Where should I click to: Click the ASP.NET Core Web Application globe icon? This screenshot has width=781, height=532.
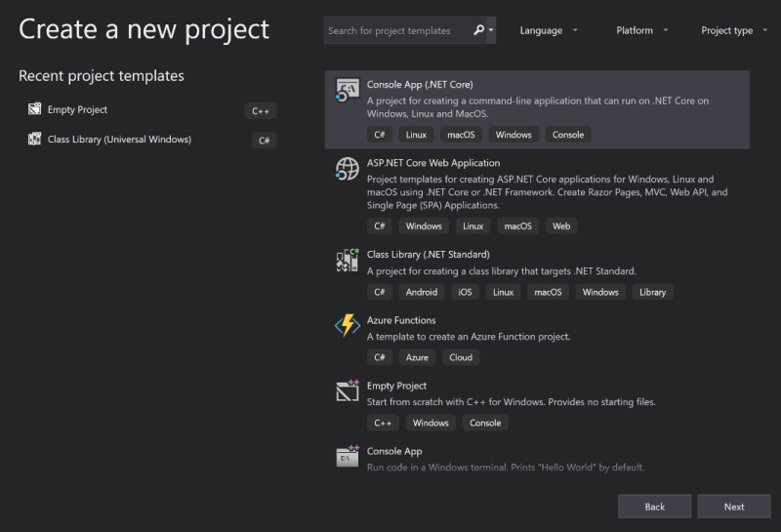pos(348,169)
